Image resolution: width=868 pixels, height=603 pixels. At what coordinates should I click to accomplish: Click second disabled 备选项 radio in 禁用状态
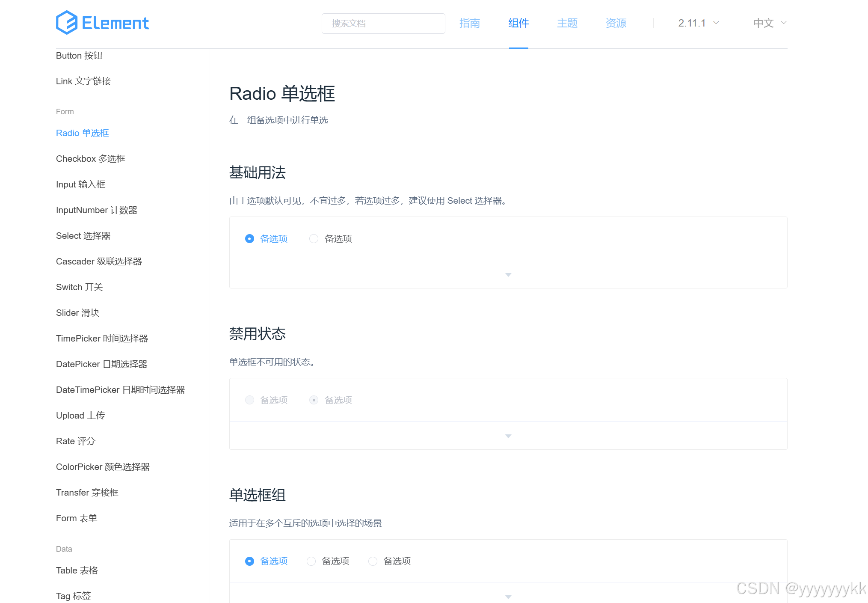331,400
